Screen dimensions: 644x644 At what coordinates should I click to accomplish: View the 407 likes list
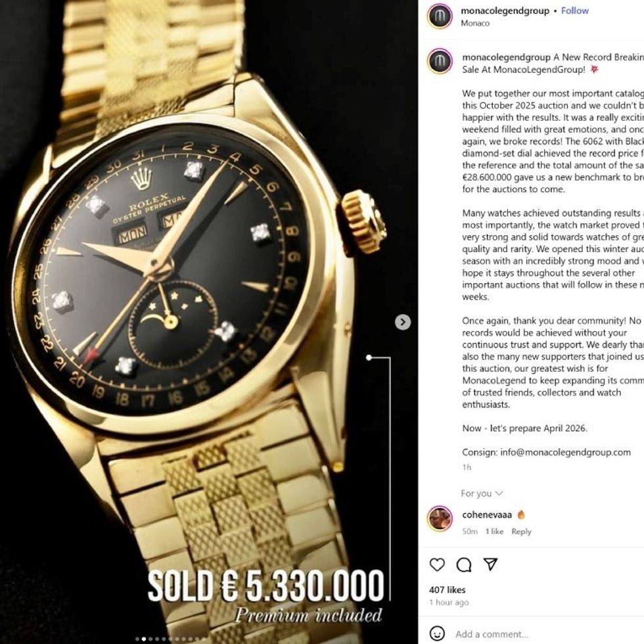pos(448,590)
